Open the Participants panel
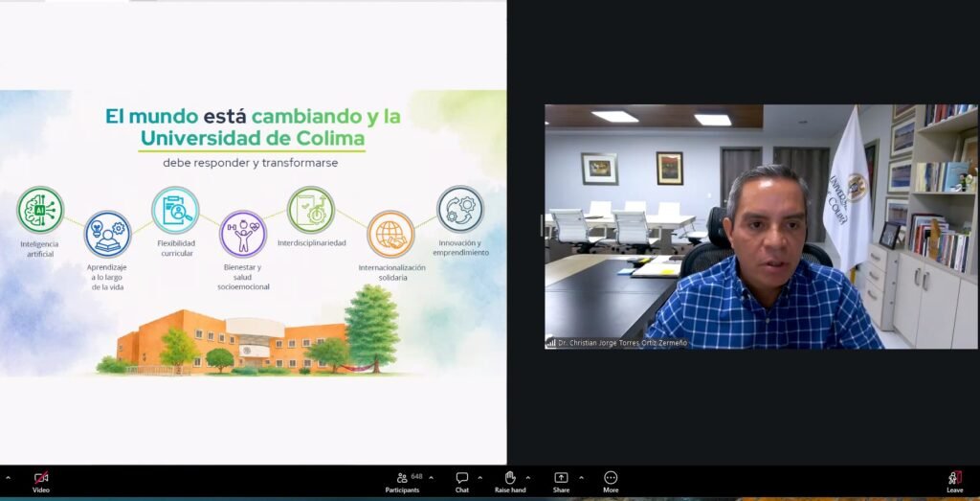980x501 pixels. (x=402, y=482)
